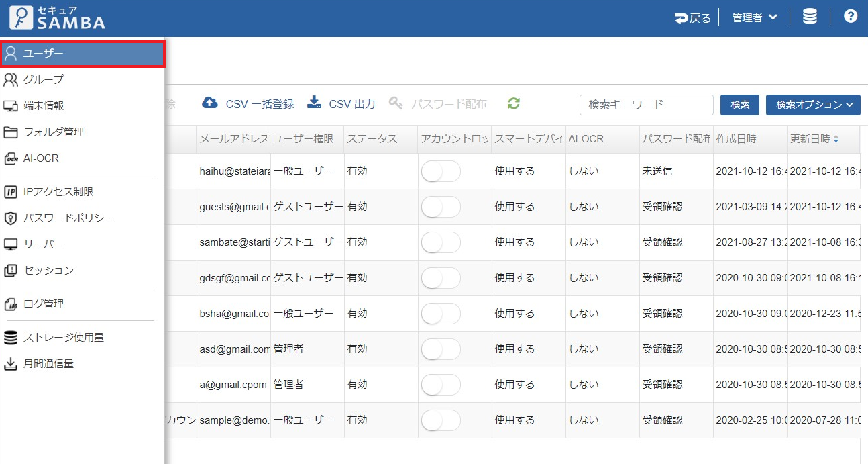
Task: Select フォルダ管理 in the sidebar menu
Action: tap(53, 132)
